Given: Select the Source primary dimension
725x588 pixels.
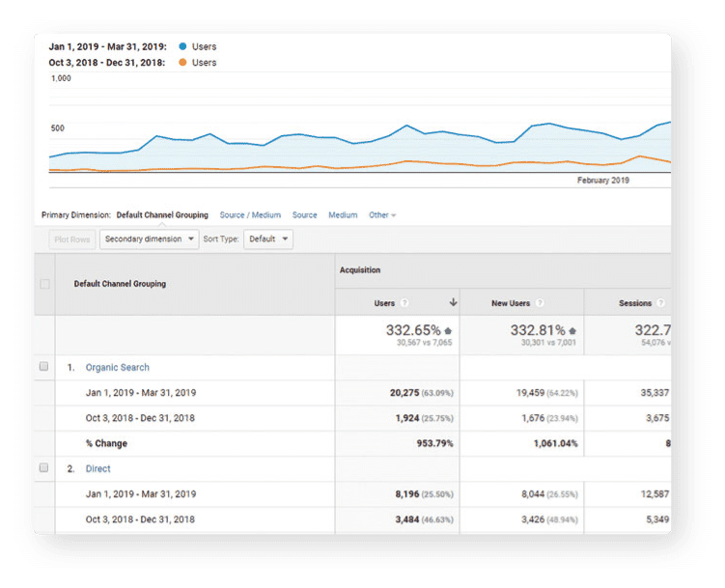Looking at the screenshot, I should tap(304, 215).
